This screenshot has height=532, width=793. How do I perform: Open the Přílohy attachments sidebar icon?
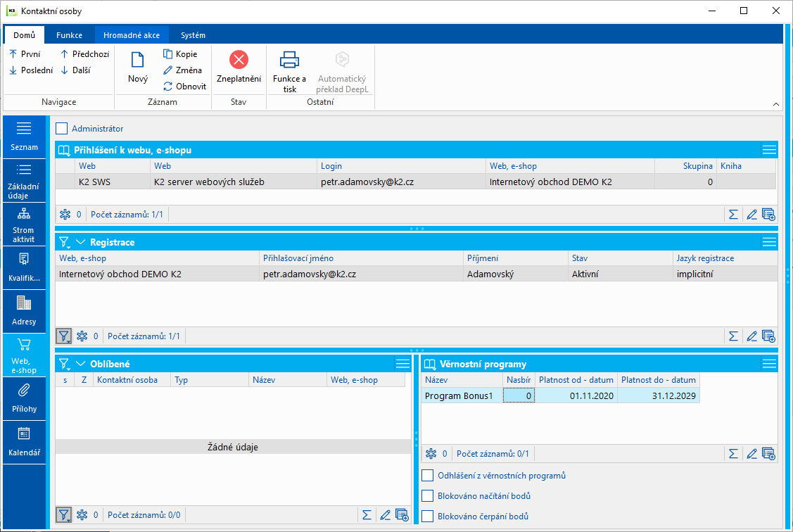point(24,398)
